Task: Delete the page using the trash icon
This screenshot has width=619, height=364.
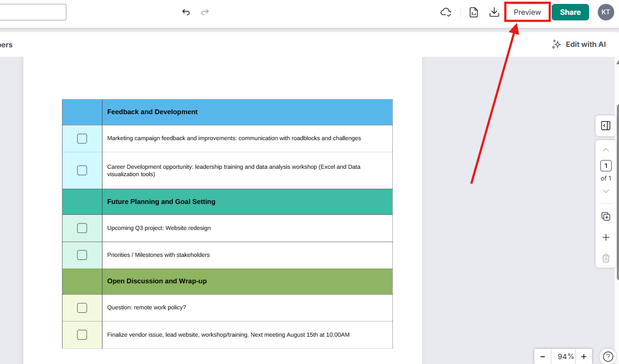Action: tap(606, 258)
